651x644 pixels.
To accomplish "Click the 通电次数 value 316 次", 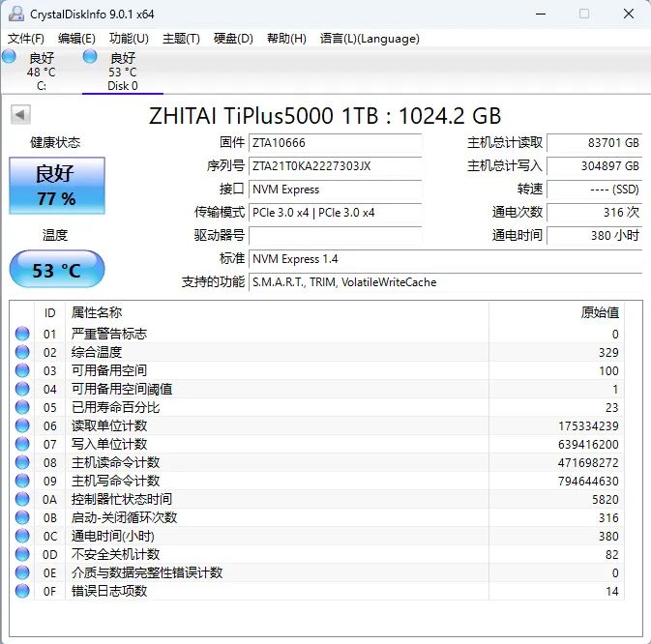I will coord(595,213).
